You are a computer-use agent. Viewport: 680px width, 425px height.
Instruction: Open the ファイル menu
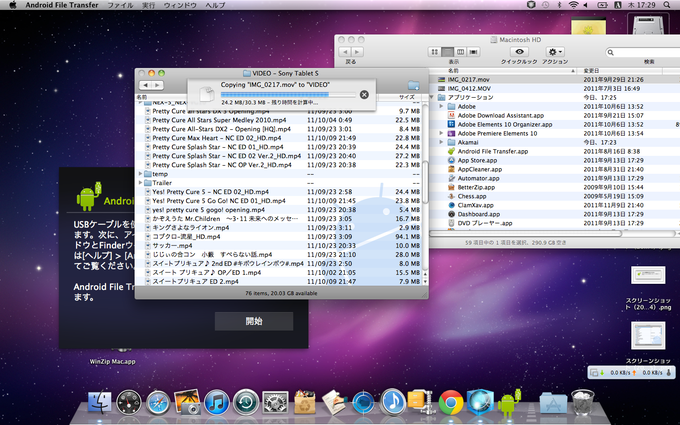[120, 5]
